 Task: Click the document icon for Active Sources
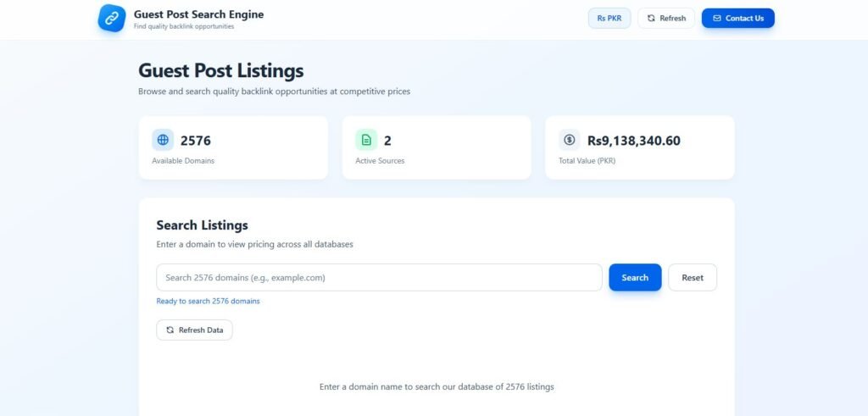pos(366,140)
